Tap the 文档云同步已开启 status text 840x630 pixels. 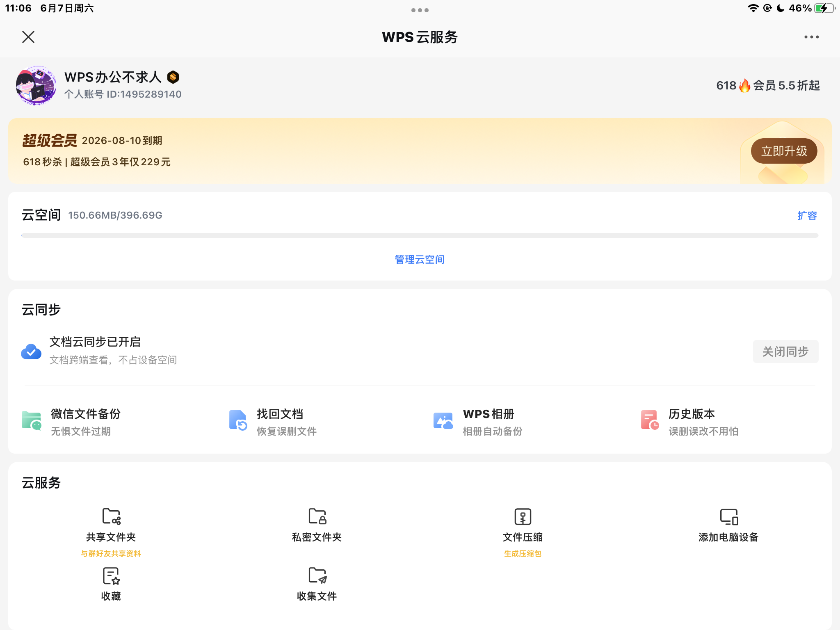pos(95,342)
